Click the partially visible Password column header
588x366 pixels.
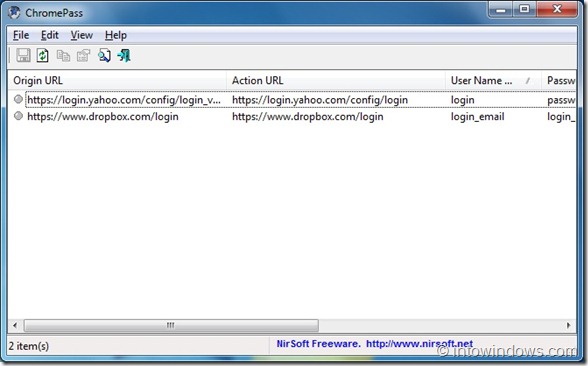(x=559, y=80)
